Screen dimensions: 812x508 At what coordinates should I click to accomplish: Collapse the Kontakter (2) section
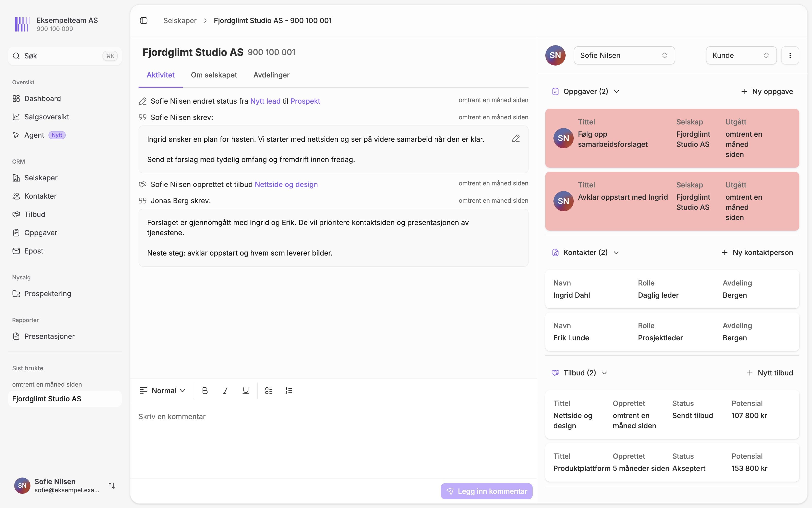[x=585, y=252]
